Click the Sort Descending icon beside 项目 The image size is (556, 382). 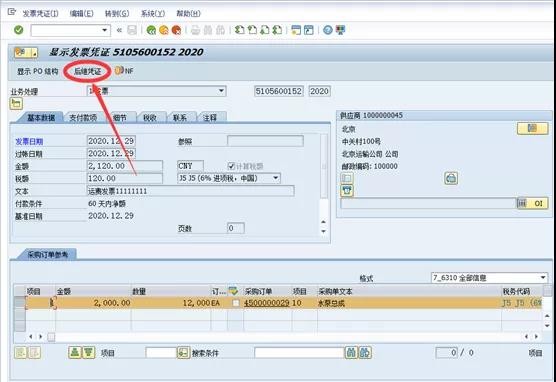pyautogui.click(x=88, y=353)
